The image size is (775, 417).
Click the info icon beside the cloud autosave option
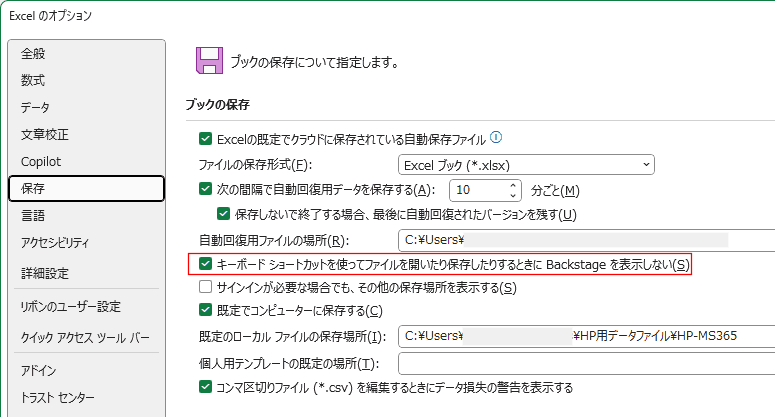tap(495, 138)
